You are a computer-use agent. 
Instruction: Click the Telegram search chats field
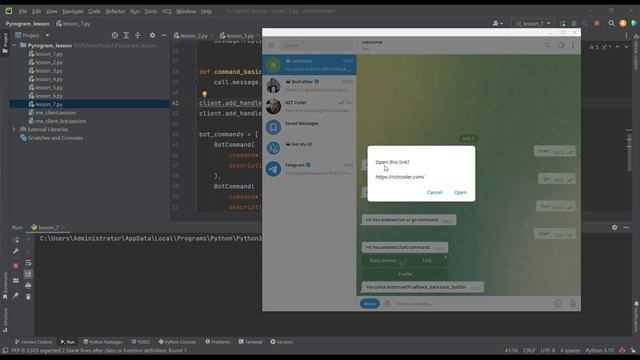coord(316,45)
